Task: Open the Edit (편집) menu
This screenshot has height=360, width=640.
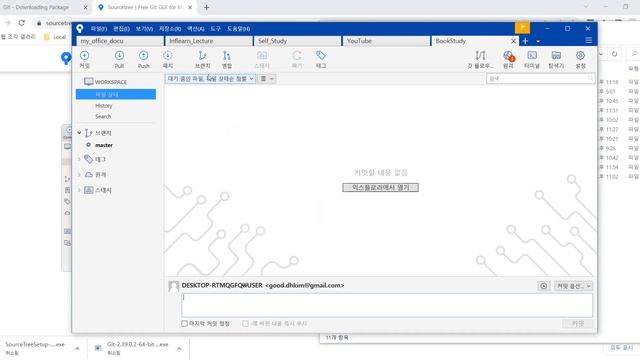Action: 121,29
